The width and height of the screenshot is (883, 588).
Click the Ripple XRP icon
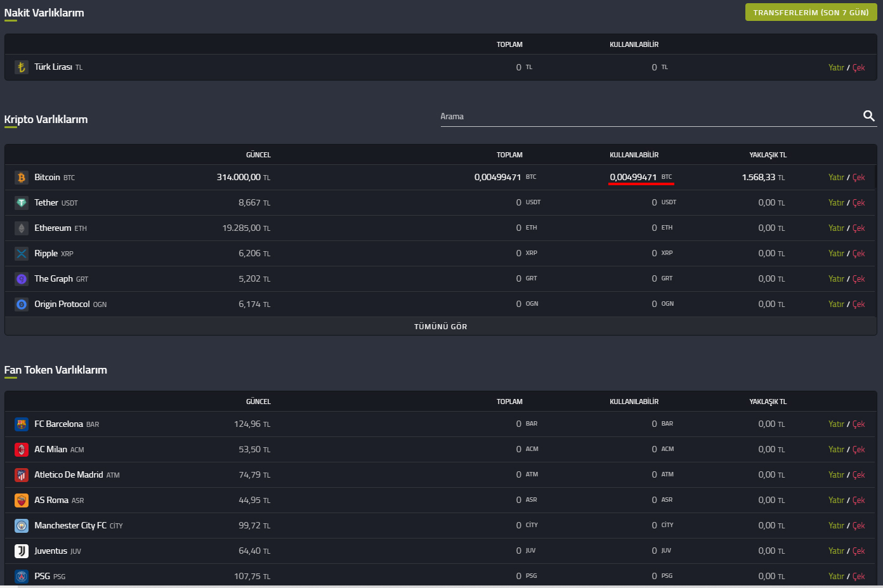pyautogui.click(x=22, y=254)
